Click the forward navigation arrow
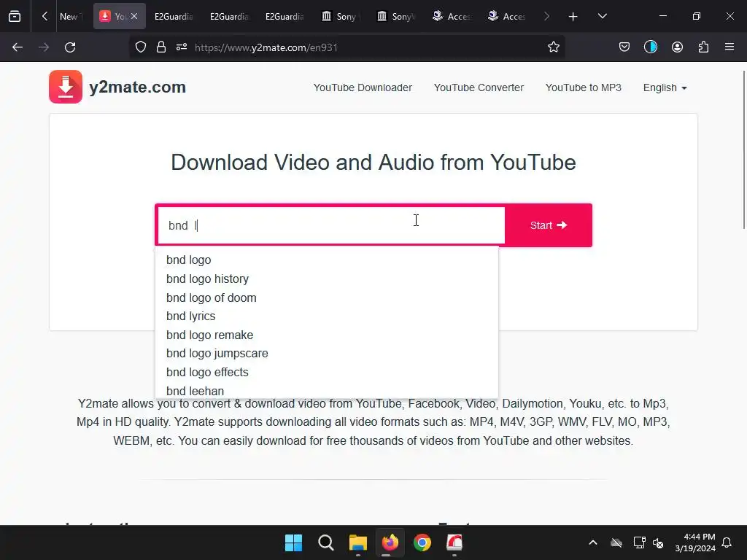This screenshot has width=747, height=560. [44, 47]
